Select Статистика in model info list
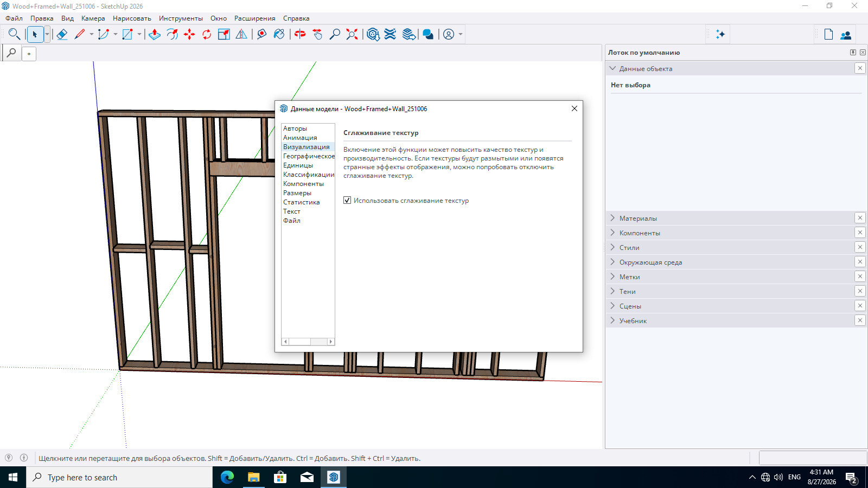The width and height of the screenshot is (868, 488). click(301, 202)
